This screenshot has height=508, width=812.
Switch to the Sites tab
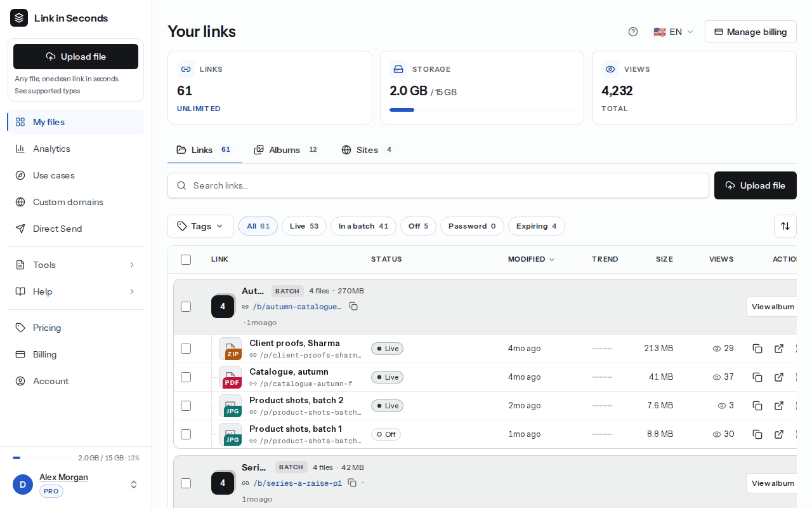pyautogui.click(x=368, y=150)
